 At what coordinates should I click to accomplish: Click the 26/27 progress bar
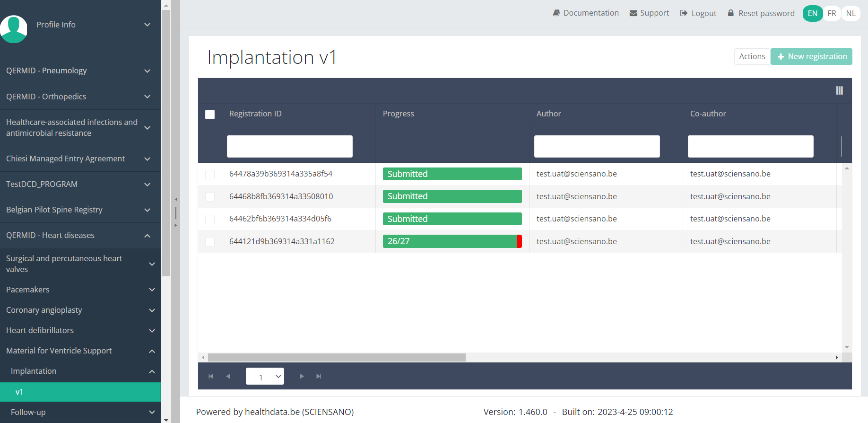point(452,241)
